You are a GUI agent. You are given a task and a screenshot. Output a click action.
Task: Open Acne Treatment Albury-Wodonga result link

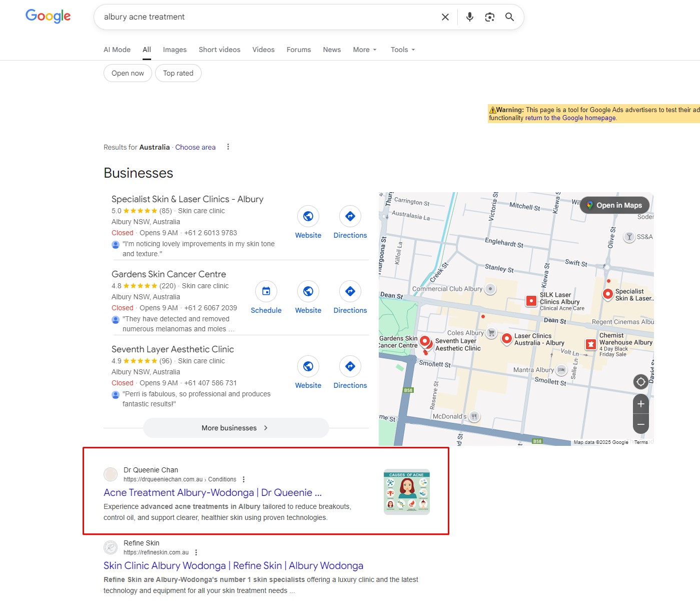point(212,492)
